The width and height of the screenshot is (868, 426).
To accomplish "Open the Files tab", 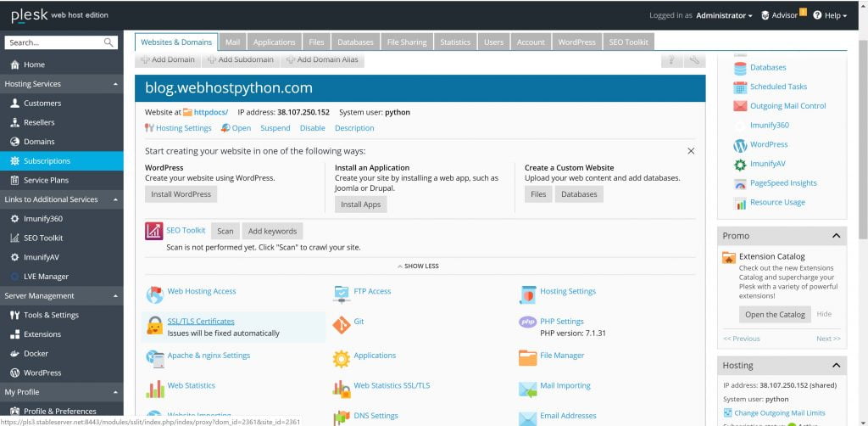I will pos(317,42).
